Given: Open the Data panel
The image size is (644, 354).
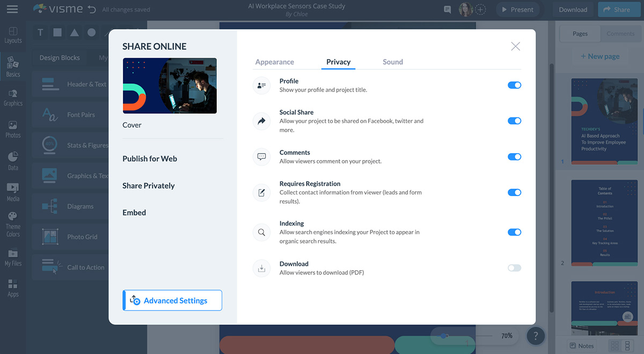Looking at the screenshot, I should 12,161.
